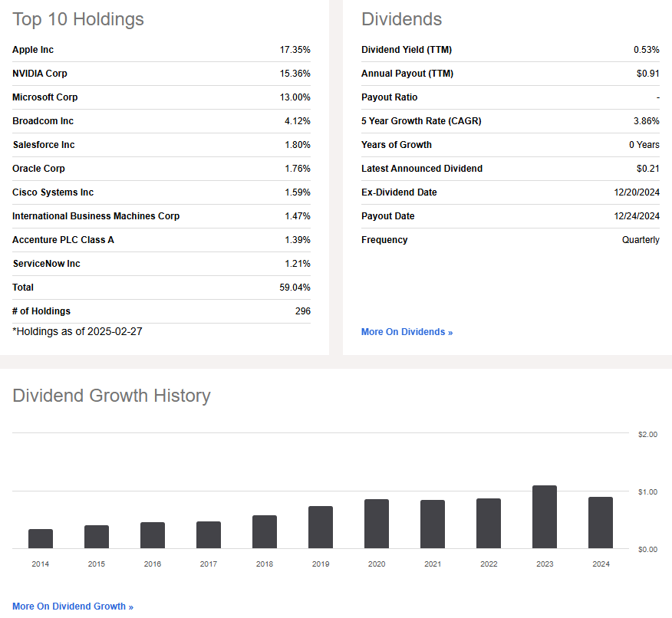
Task: Click the 2024 dividend history bar
Action: click(601, 523)
